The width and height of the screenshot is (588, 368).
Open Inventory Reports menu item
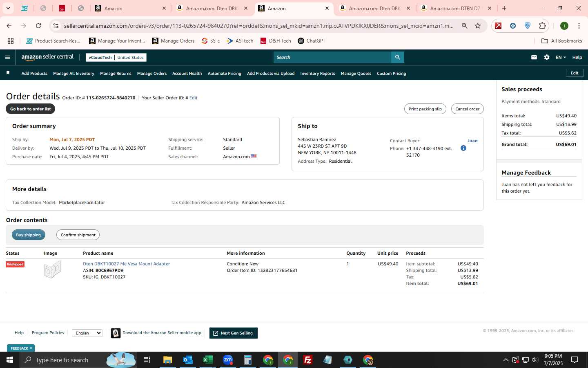pos(318,74)
